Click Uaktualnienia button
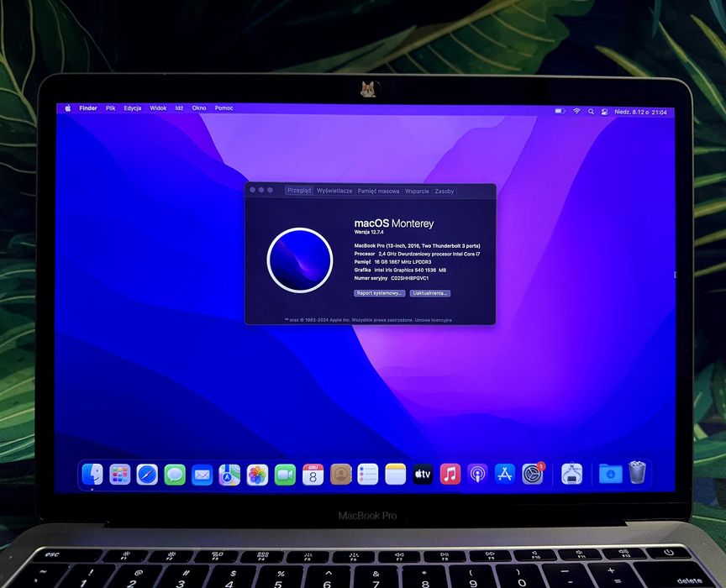 point(429,293)
